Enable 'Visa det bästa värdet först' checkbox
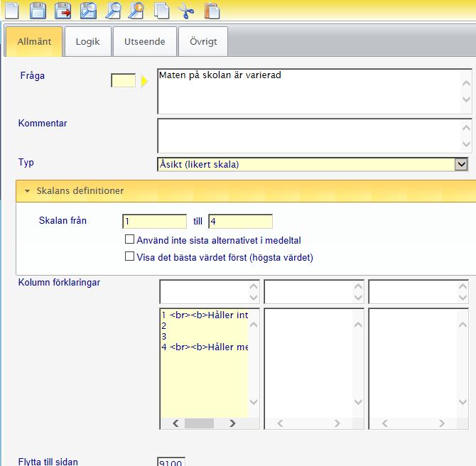Image resolution: width=476 pixels, height=466 pixels. pyautogui.click(x=129, y=256)
